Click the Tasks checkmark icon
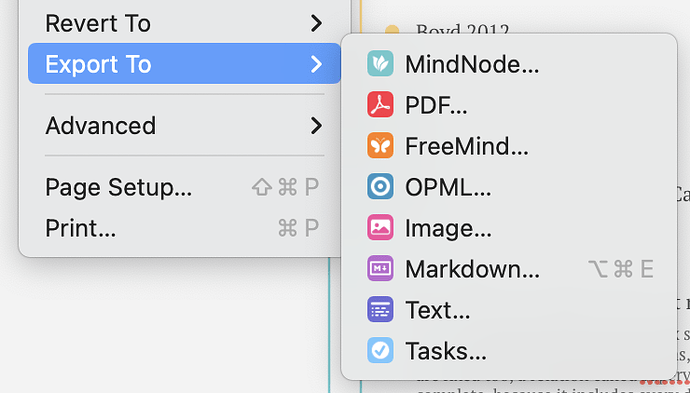Image resolution: width=690 pixels, height=393 pixels. click(380, 350)
